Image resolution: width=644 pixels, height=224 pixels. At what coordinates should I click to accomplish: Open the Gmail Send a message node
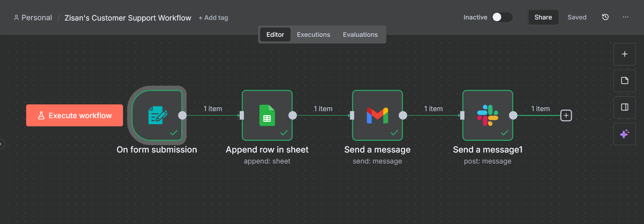pos(377,115)
